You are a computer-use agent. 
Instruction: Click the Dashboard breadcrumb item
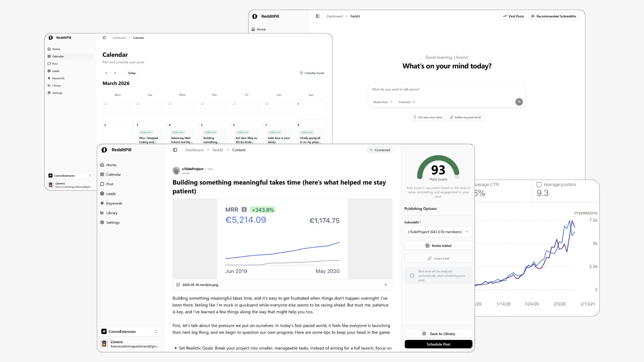pos(194,150)
